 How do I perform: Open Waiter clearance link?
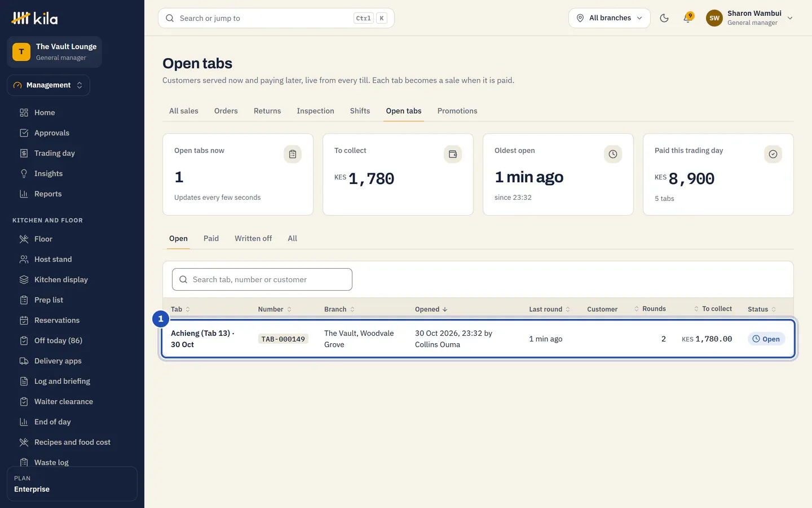72,401
